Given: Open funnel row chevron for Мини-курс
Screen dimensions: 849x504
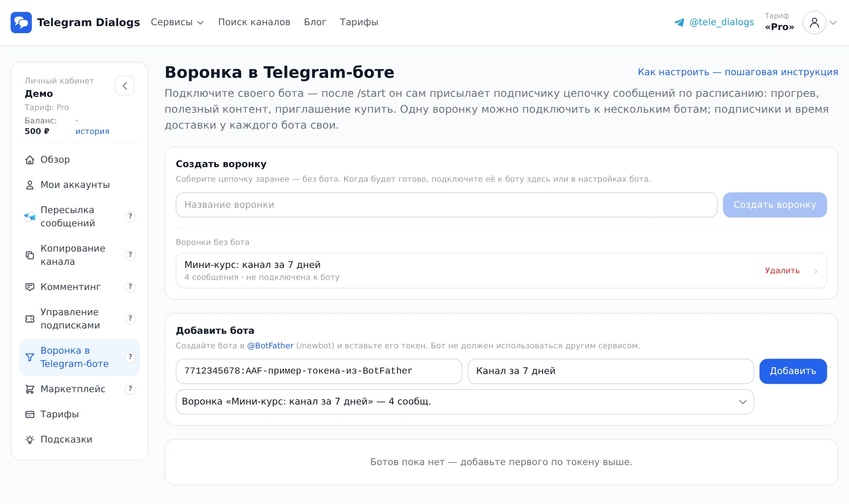Looking at the screenshot, I should [x=816, y=271].
